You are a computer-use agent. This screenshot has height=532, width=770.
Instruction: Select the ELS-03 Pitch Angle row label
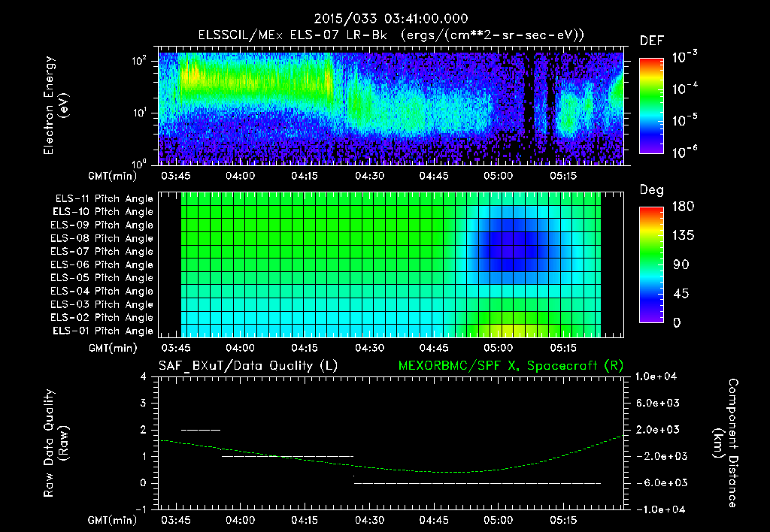click(x=102, y=305)
